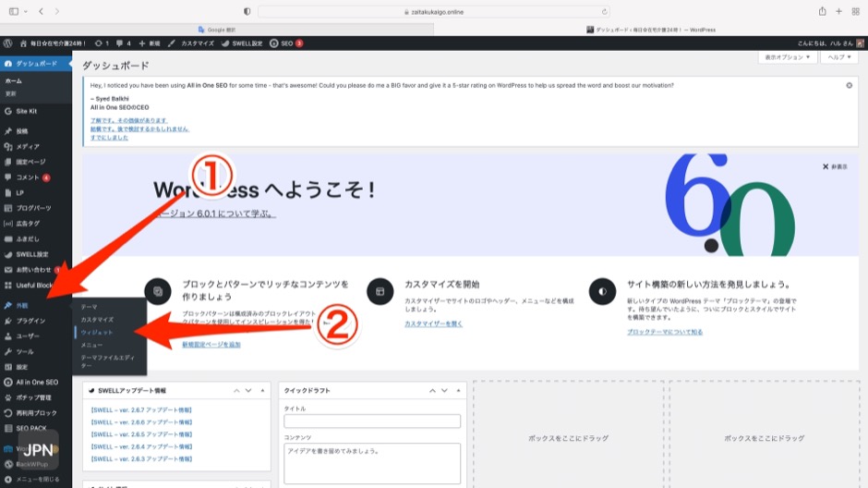Open the SWELL ver. 2.6.7 update link

coord(141,409)
